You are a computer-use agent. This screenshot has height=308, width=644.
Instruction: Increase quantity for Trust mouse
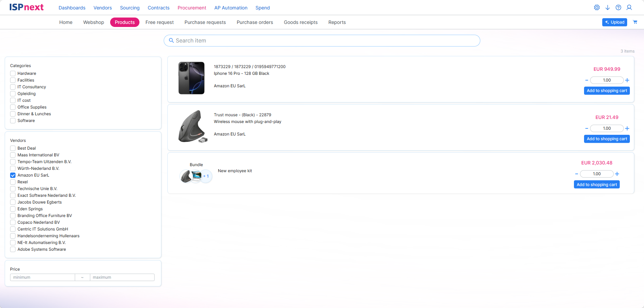627,128
